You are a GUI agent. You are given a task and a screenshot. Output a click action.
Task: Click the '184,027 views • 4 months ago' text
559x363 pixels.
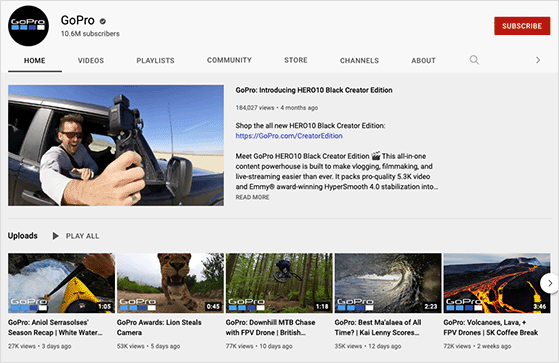(277, 108)
